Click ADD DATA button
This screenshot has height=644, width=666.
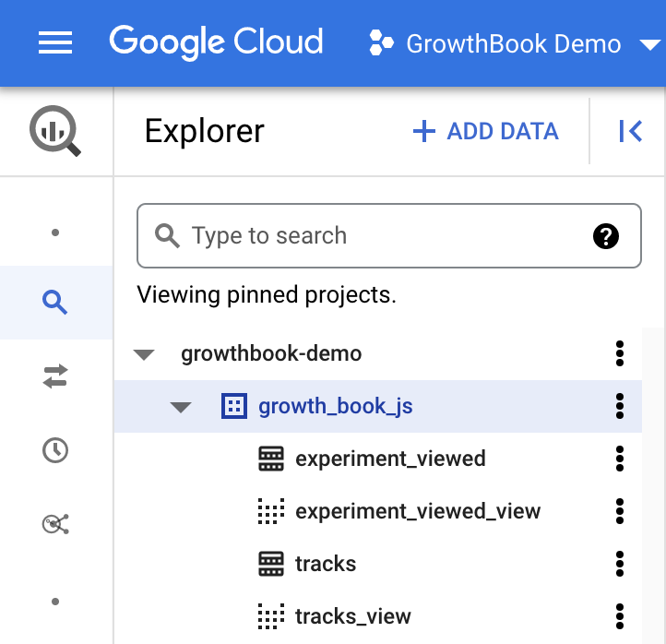coord(485,131)
